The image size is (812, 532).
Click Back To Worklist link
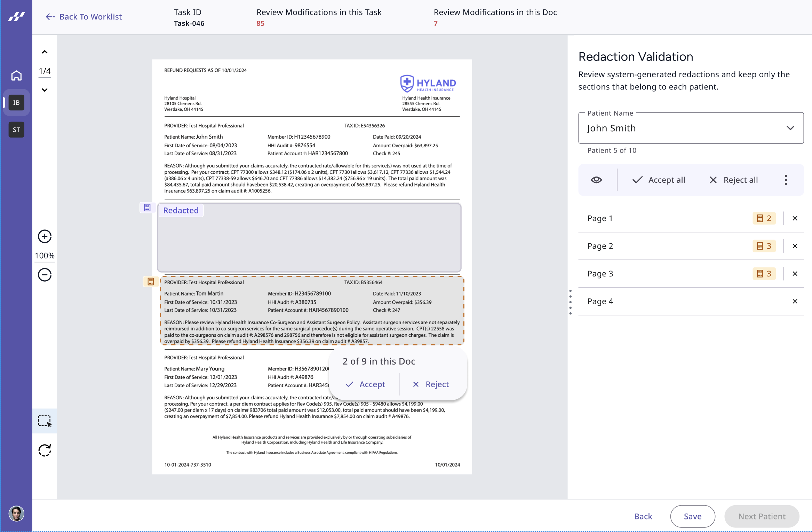(84, 17)
